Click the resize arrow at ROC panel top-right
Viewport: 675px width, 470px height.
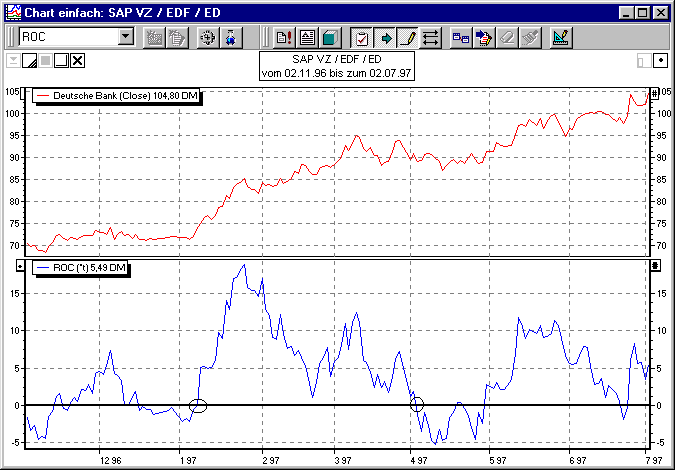(655, 266)
